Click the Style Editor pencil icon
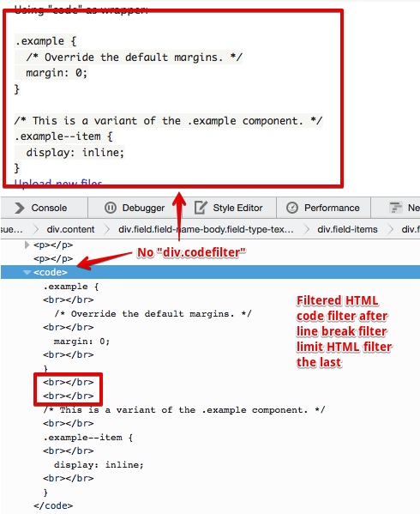The height and width of the screenshot is (514, 420). point(201,208)
